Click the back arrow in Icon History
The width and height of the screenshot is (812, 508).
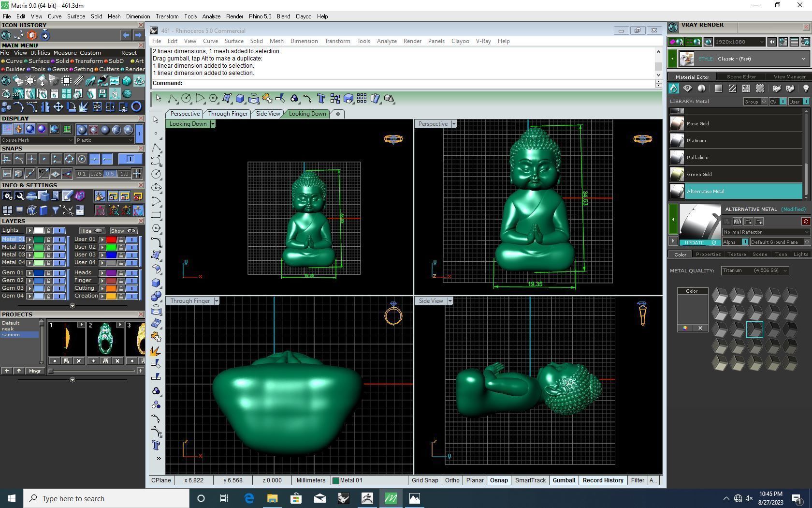(x=126, y=35)
